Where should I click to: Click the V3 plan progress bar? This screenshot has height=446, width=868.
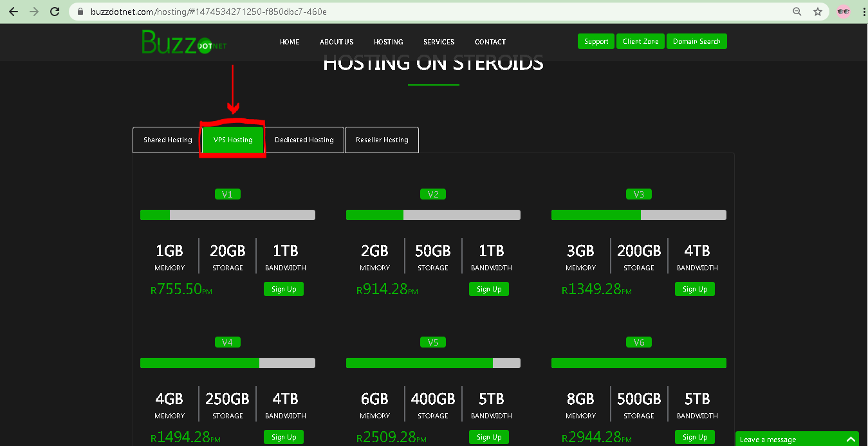coord(638,215)
